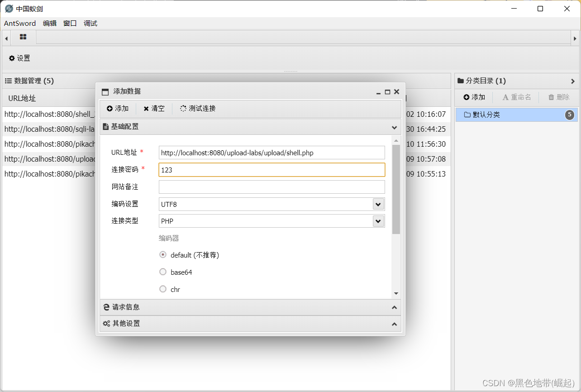The width and height of the screenshot is (581, 392).
Task: Open the AntSword menu
Action: [20, 24]
